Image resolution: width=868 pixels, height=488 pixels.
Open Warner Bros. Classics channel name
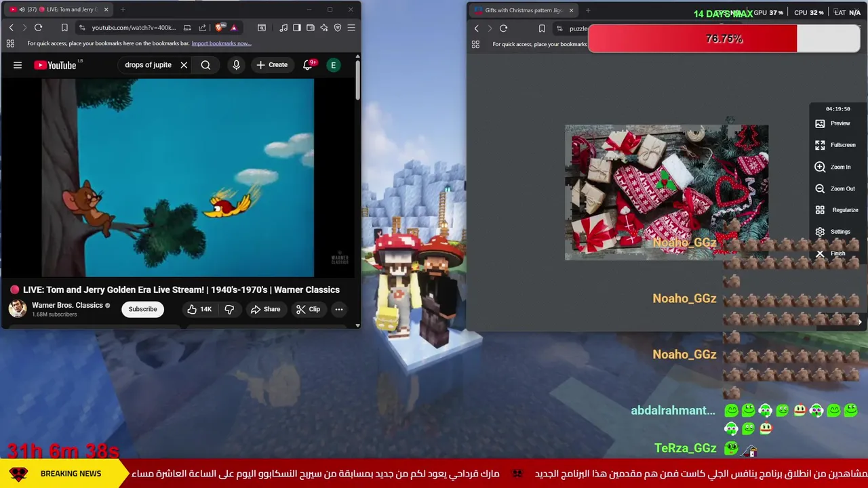tap(67, 305)
